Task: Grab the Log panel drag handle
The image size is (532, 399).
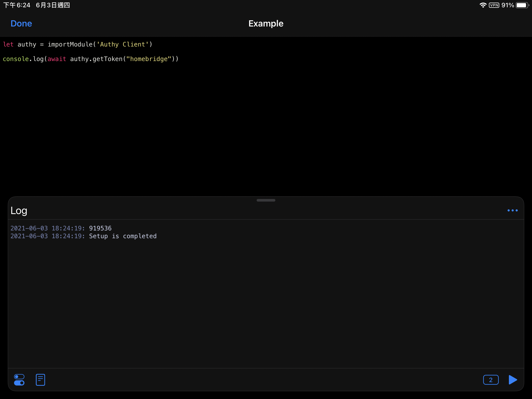Action: [266, 200]
